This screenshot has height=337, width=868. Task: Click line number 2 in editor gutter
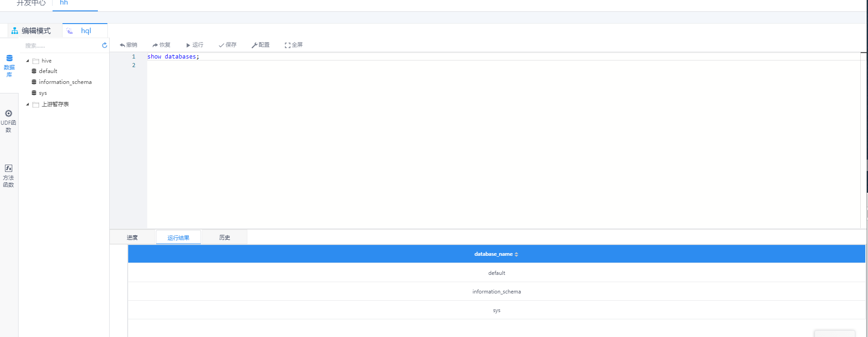(134, 65)
